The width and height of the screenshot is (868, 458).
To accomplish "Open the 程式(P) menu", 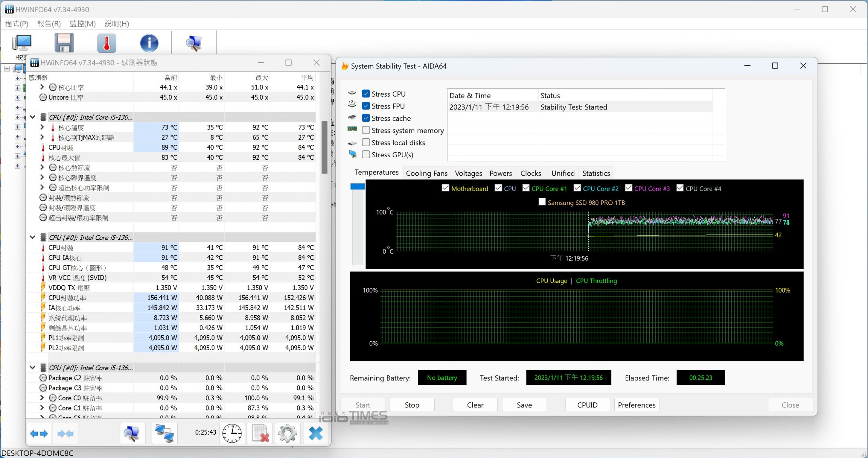I will pos(17,24).
